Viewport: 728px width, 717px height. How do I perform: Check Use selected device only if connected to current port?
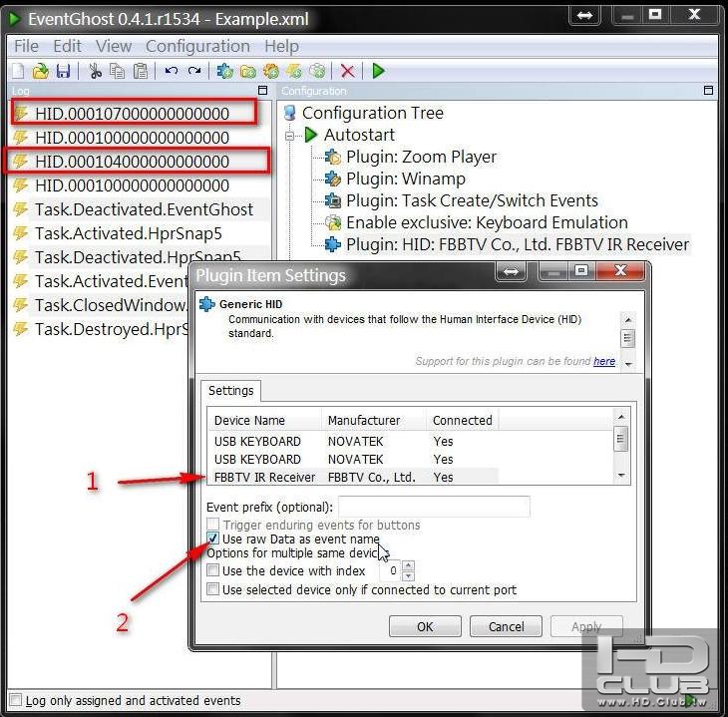pos(212,588)
